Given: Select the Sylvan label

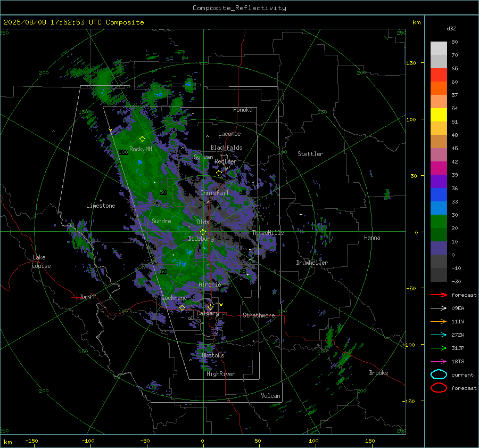Looking at the screenshot, I should point(203,157).
